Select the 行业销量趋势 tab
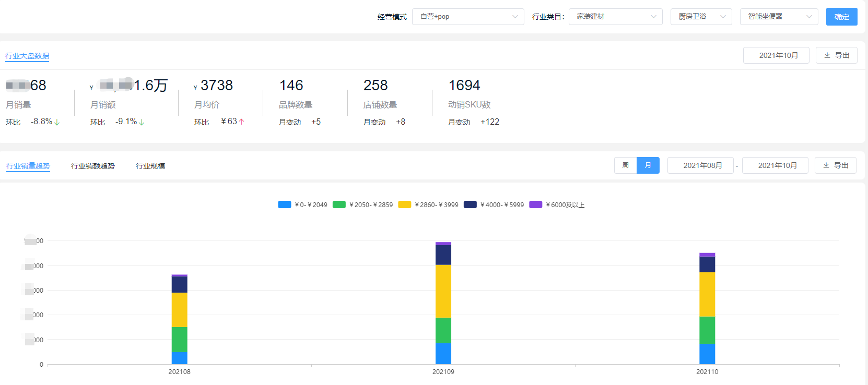Image resolution: width=868 pixels, height=385 pixels. tap(28, 166)
